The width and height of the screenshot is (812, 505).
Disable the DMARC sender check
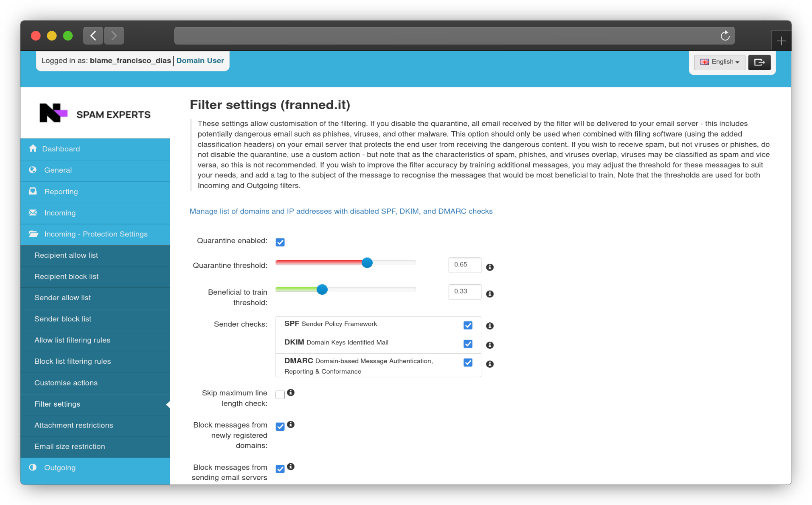[468, 362]
